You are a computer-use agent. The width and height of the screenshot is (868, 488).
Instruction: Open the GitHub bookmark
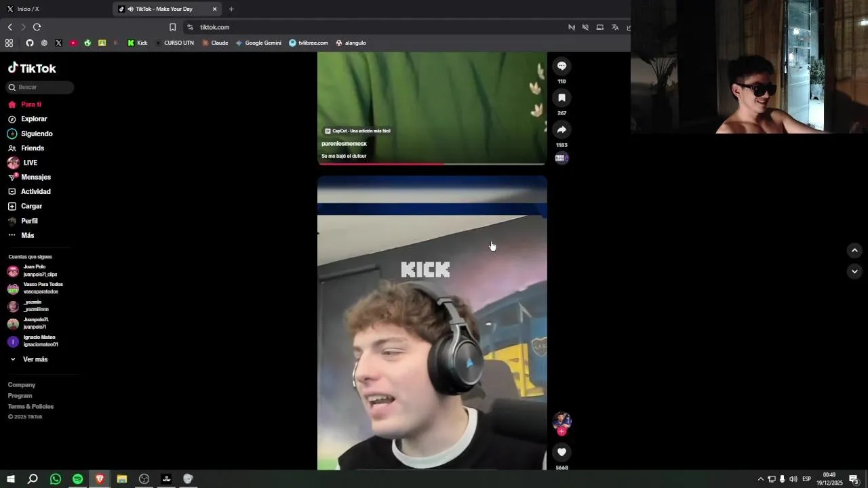click(29, 43)
